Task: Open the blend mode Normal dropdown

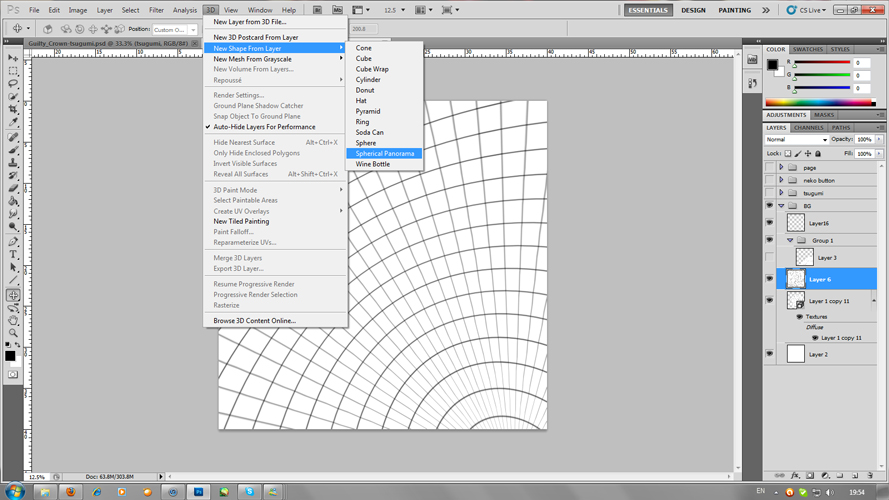Action: (x=796, y=139)
